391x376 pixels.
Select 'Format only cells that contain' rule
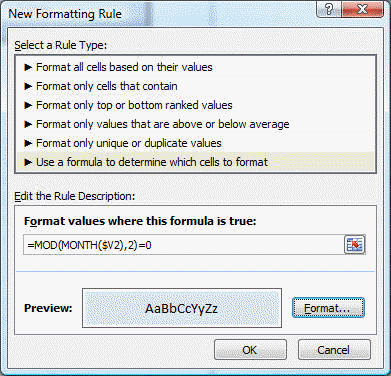click(x=196, y=86)
